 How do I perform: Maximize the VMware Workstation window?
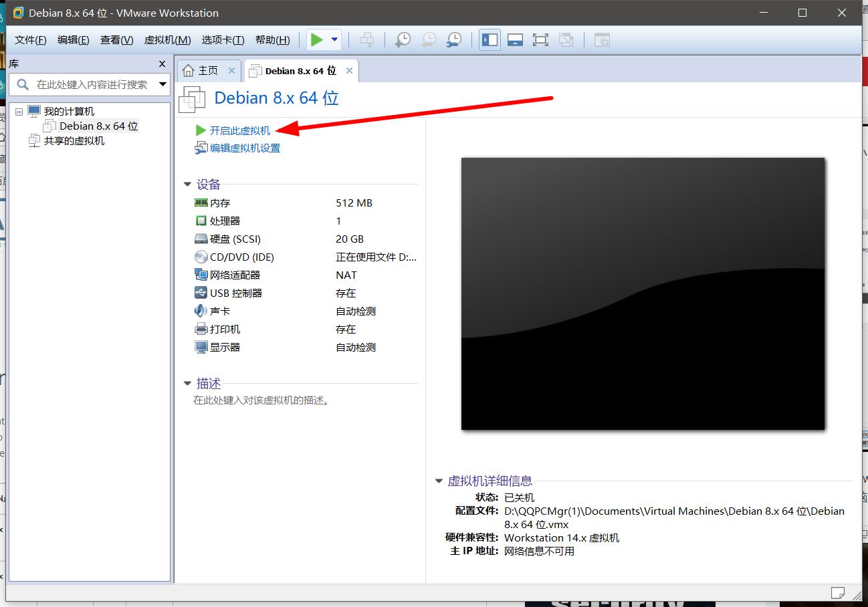802,13
